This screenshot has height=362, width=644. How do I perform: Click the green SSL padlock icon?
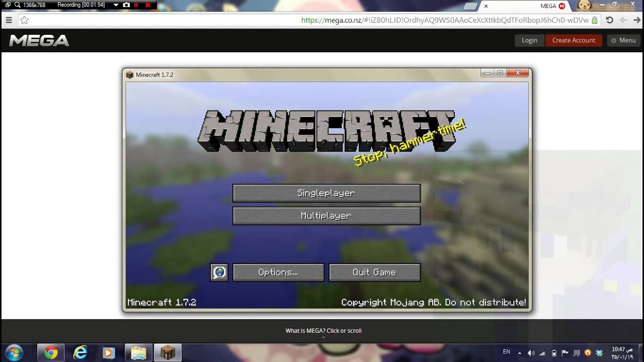coord(595,20)
